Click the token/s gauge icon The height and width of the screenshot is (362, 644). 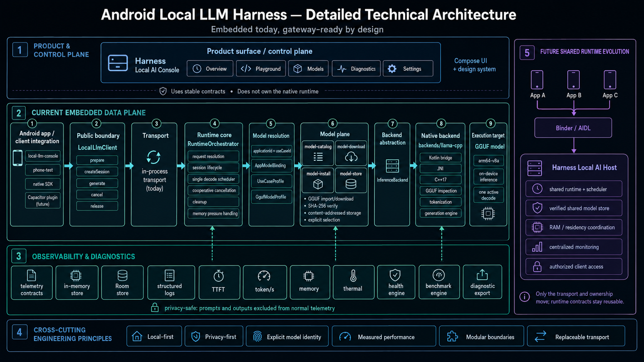(264, 276)
